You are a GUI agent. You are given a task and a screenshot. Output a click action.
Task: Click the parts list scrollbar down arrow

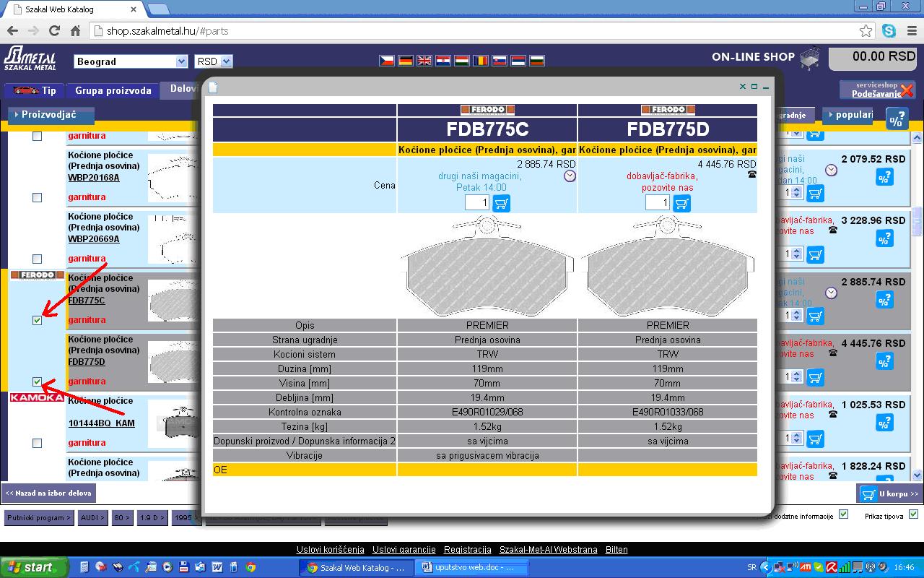click(918, 475)
